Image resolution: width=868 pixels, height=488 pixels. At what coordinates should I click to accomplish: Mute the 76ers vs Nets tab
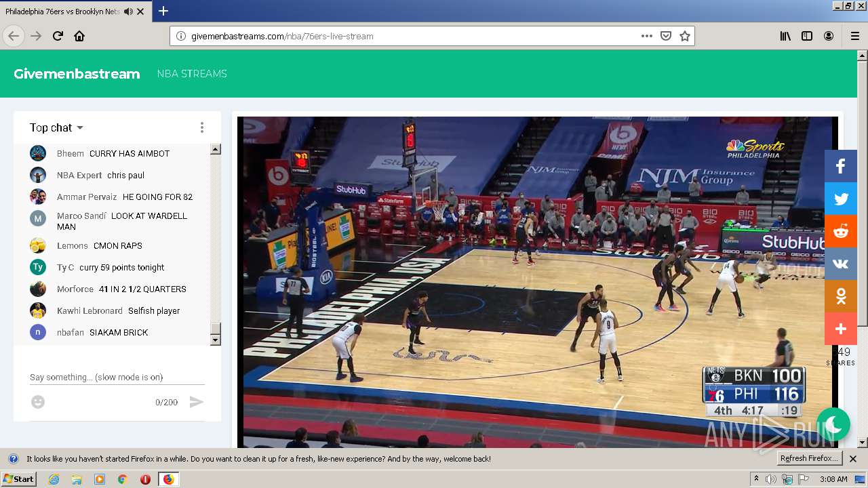coord(127,12)
